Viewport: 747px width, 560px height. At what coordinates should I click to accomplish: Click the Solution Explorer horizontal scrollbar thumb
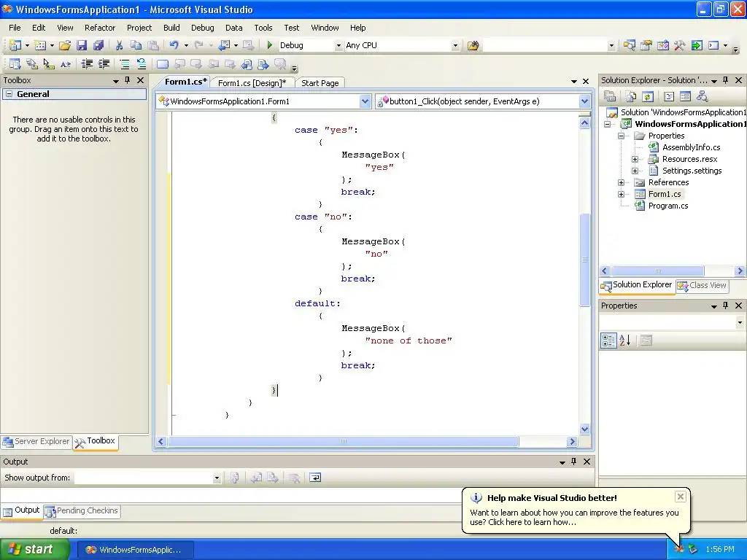click(657, 271)
